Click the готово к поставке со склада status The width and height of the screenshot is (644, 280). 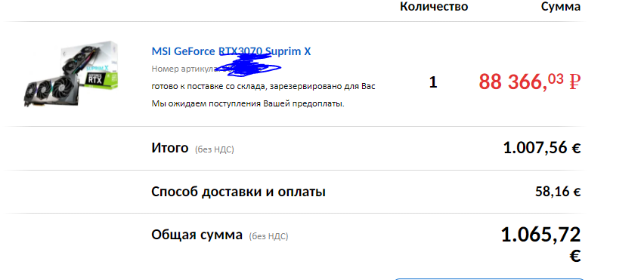click(263, 87)
